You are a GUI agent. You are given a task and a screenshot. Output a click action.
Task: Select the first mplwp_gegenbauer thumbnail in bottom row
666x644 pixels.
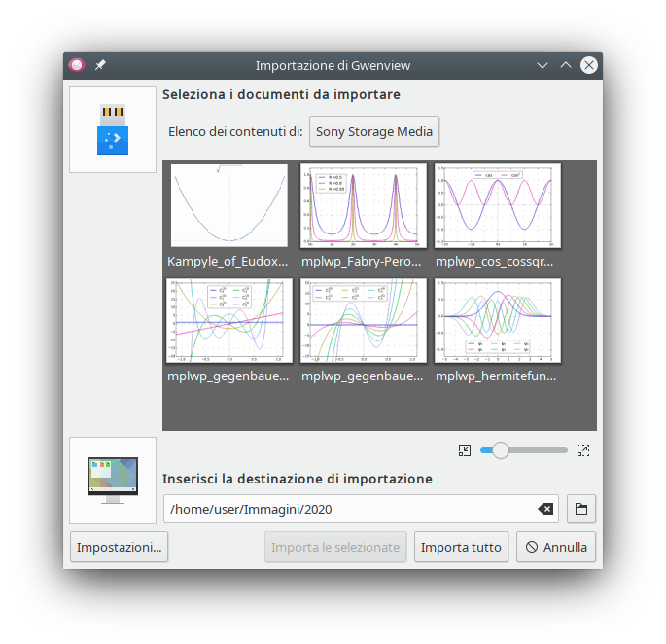(229, 320)
